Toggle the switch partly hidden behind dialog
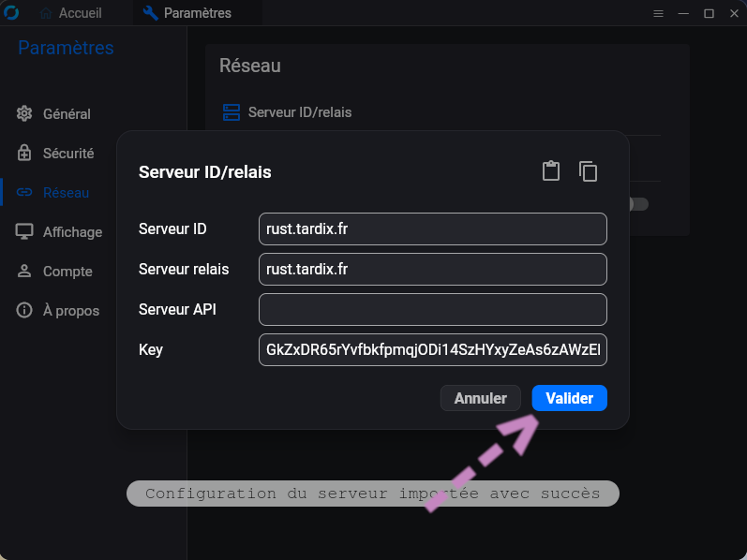 (638, 204)
